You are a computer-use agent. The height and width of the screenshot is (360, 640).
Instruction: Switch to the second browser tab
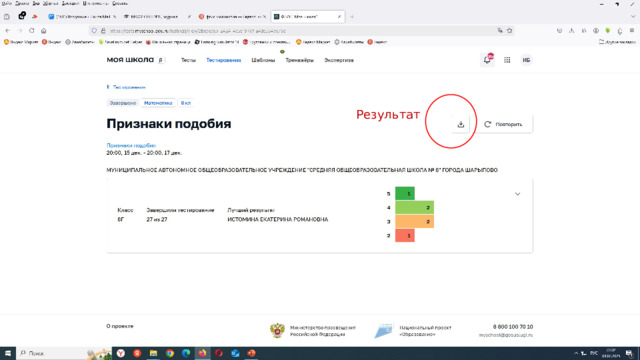pos(156,17)
